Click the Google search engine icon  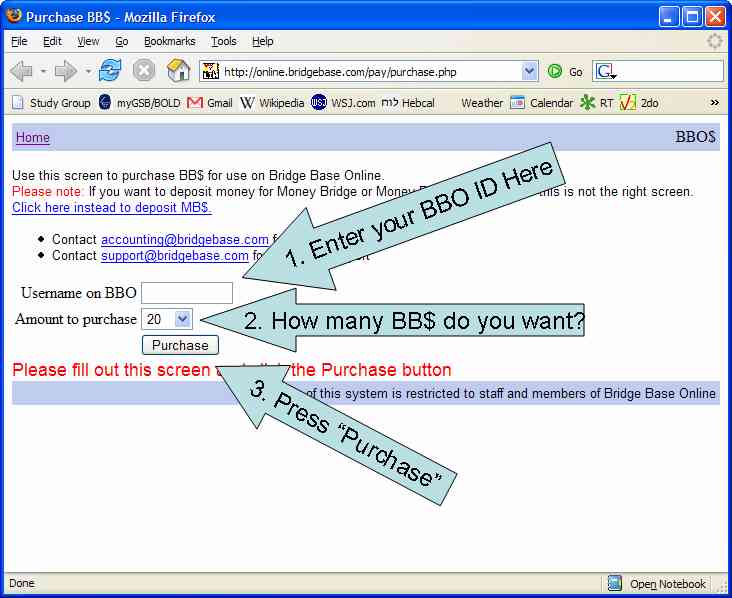click(605, 71)
